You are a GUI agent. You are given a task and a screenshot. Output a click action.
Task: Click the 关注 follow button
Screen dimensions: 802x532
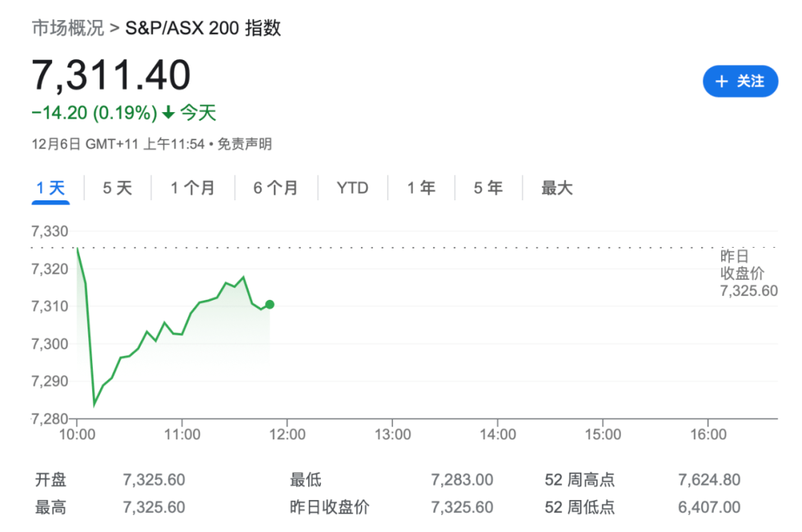pyautogui.click(x=740, y=81)
